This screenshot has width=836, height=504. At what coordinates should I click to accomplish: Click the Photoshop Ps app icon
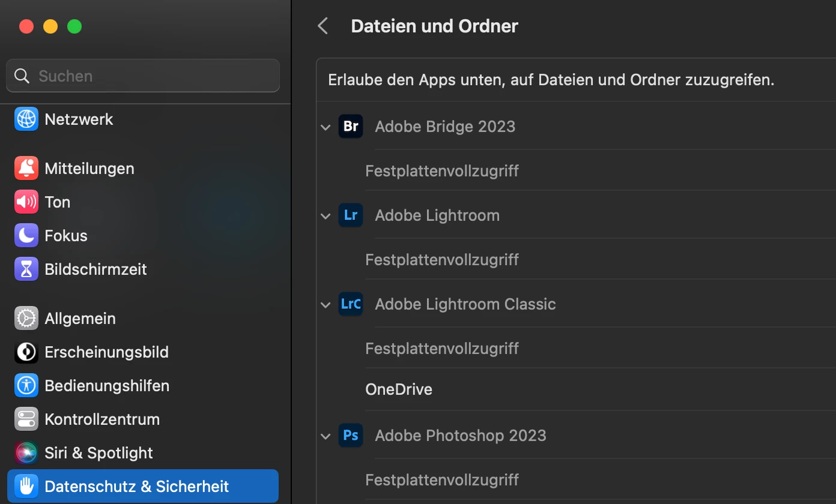[351, 436]
